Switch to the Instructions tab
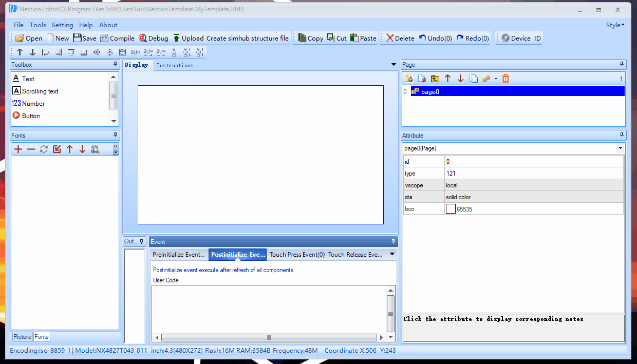This screenshot has height=364, width=637. click(x=175, y=65)
